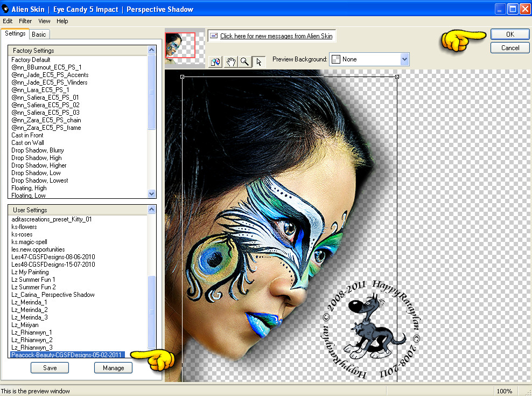Toggle the show original preview icon
The height and width of the screenshot is (396, 532).
(x=215, y=62)
